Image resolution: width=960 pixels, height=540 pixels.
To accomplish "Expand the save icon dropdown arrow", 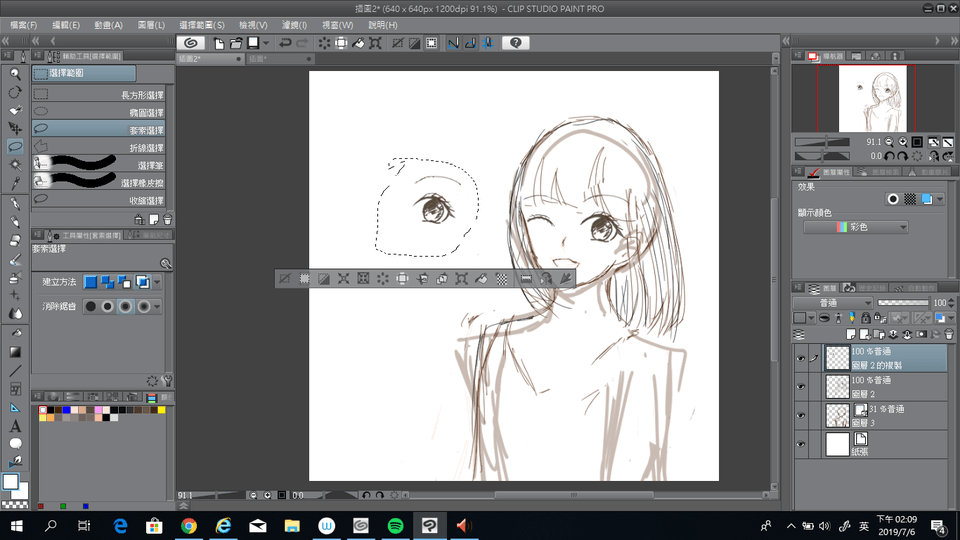I will (267, 43).
